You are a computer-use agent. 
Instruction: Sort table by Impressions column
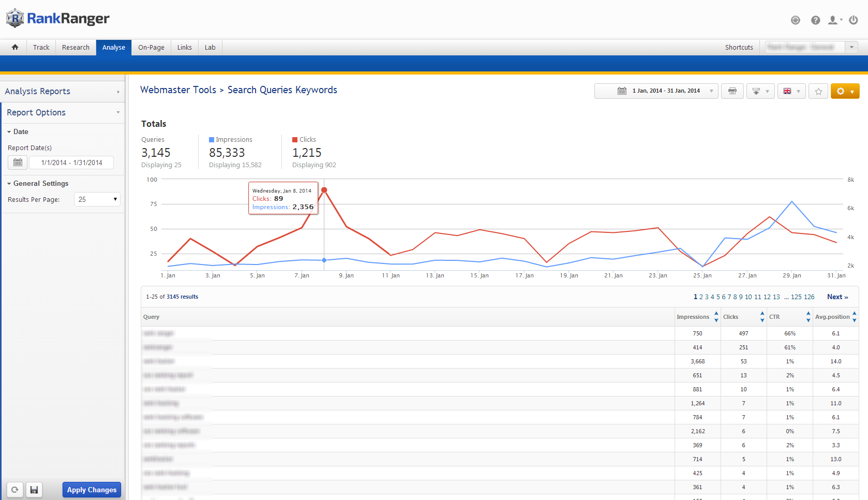693,317
